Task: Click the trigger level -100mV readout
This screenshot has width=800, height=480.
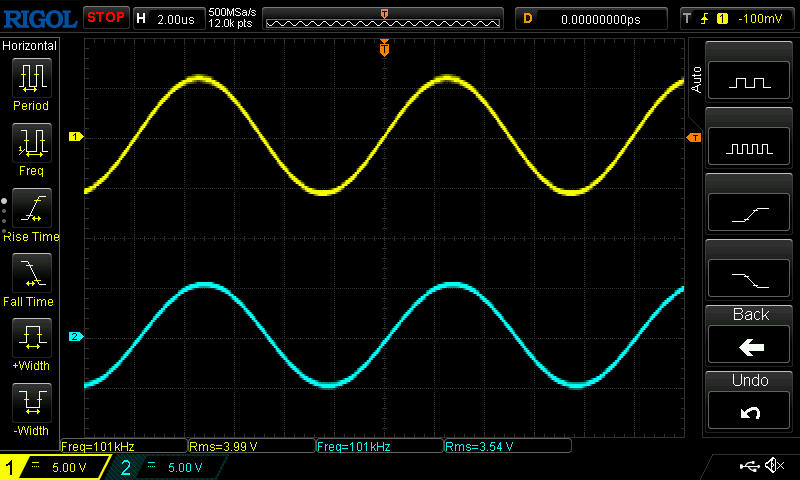Action: coord(760,19)
